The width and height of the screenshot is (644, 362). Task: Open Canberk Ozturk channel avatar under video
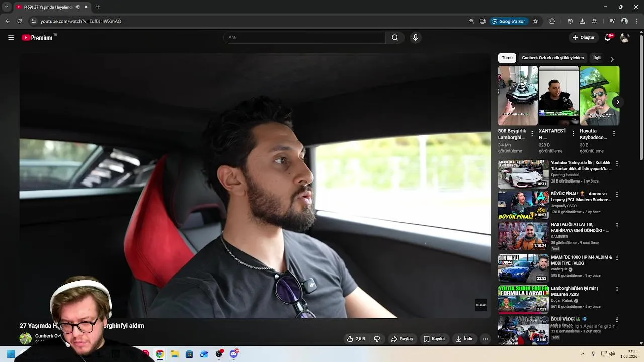click(x=25, y=338)
